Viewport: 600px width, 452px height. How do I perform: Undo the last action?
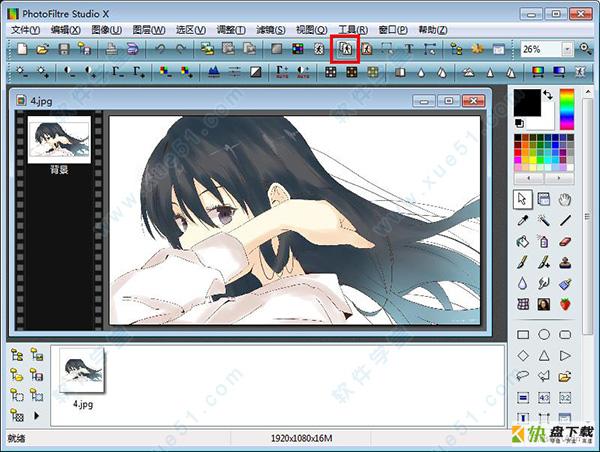pos(160,49)
